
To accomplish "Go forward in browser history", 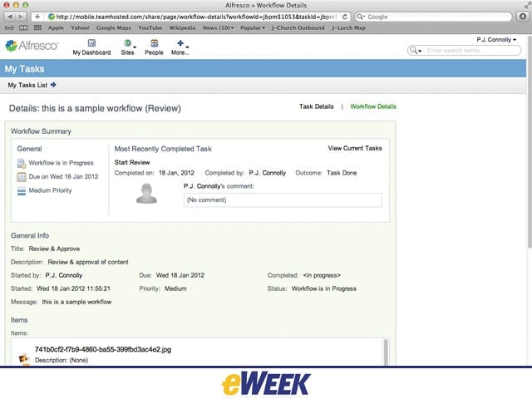I will point(21,17).
